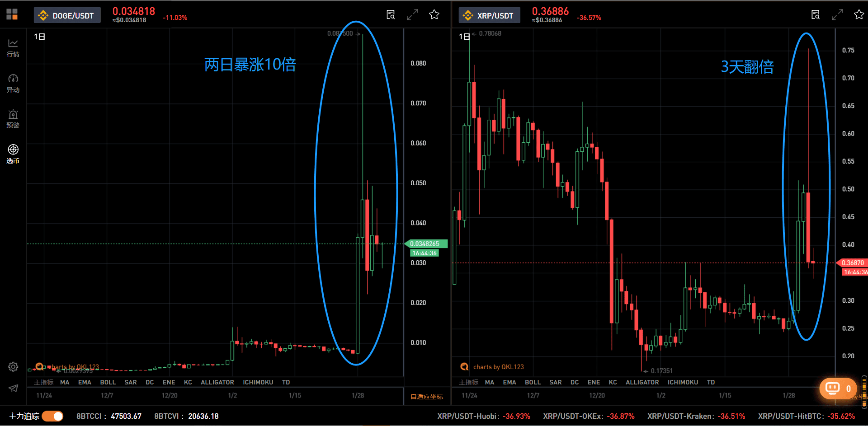Viewport: 868px width, 426px height.
Task: Open the 预警 alert sidebar icon
Action: [13, 119]
